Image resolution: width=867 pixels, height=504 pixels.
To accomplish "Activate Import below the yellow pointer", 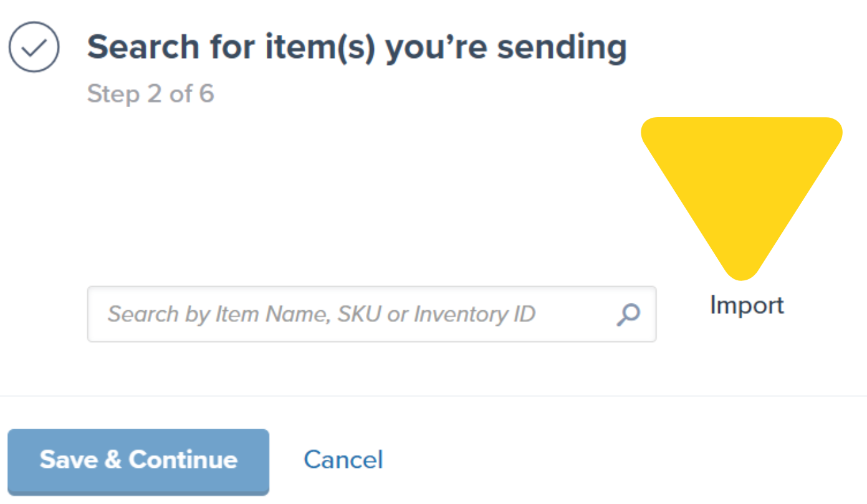I will pos(746,305).
